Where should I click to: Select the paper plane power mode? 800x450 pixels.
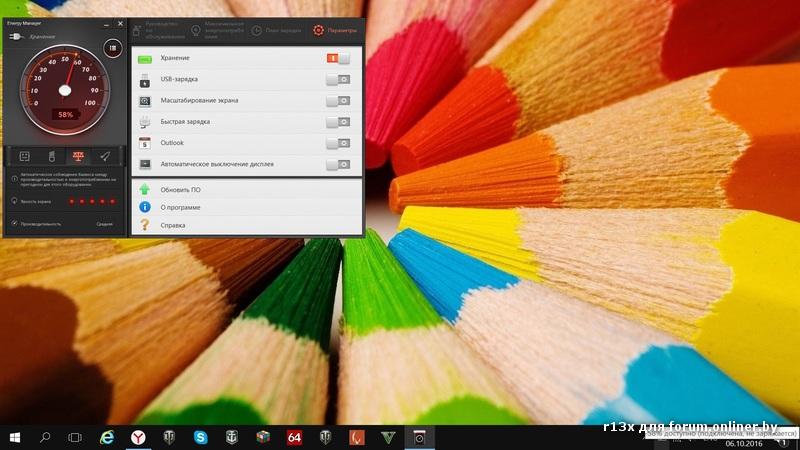click(105, 157)
